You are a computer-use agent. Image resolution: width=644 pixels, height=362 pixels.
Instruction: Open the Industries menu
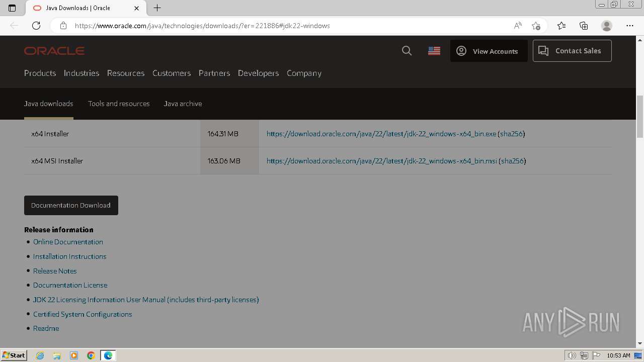tap(82, 73)
